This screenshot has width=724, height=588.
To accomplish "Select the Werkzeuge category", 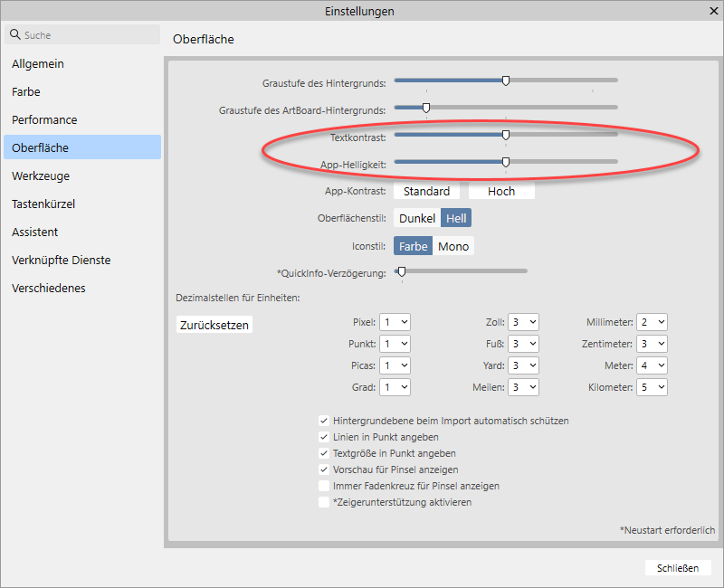I will (x=41, y=176).
